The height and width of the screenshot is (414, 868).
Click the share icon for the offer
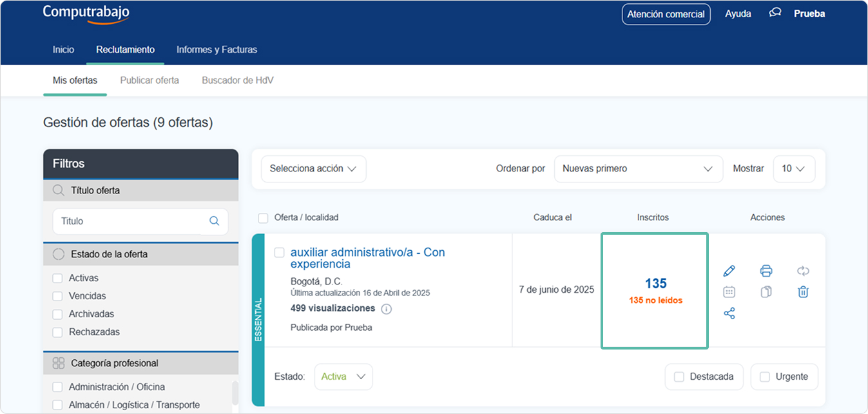(x=729, y=313)
